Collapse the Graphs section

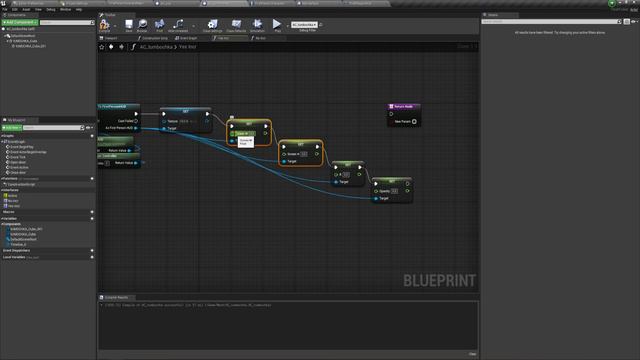(x=2, y=136)
